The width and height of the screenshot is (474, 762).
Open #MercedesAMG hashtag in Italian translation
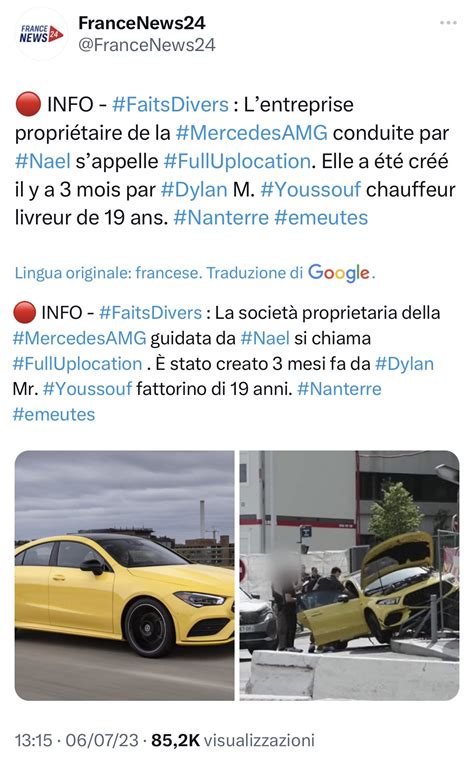click(79, 338)
